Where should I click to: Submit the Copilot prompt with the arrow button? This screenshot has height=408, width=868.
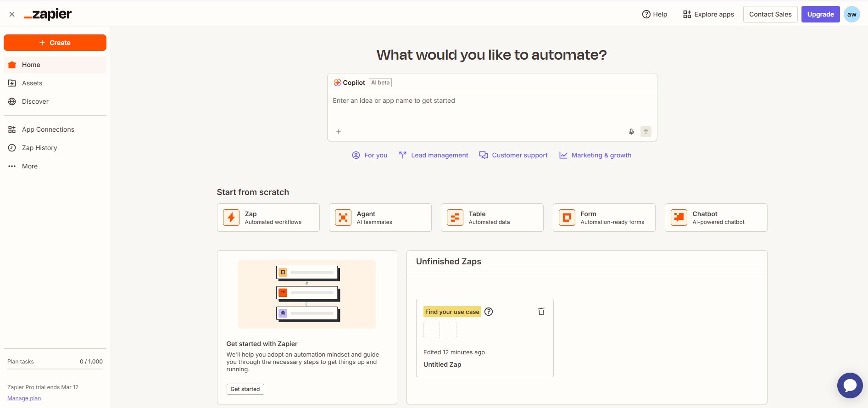[x=646, y=132]
